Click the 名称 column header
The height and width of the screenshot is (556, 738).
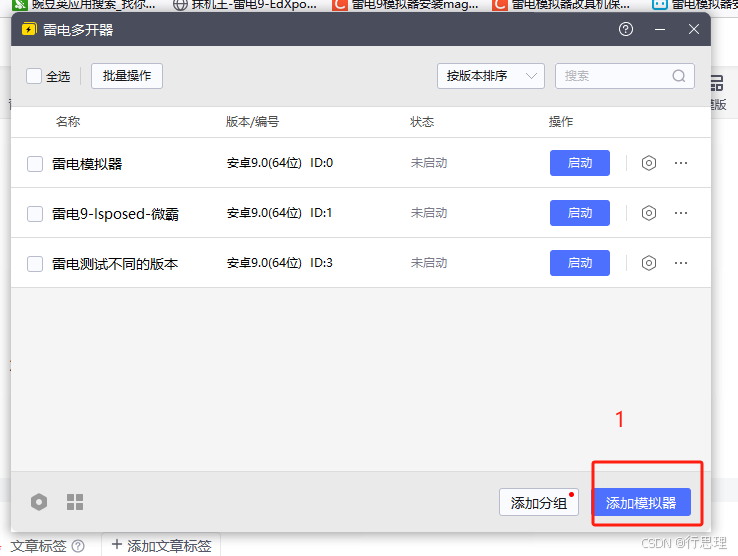tap(68, 122)
